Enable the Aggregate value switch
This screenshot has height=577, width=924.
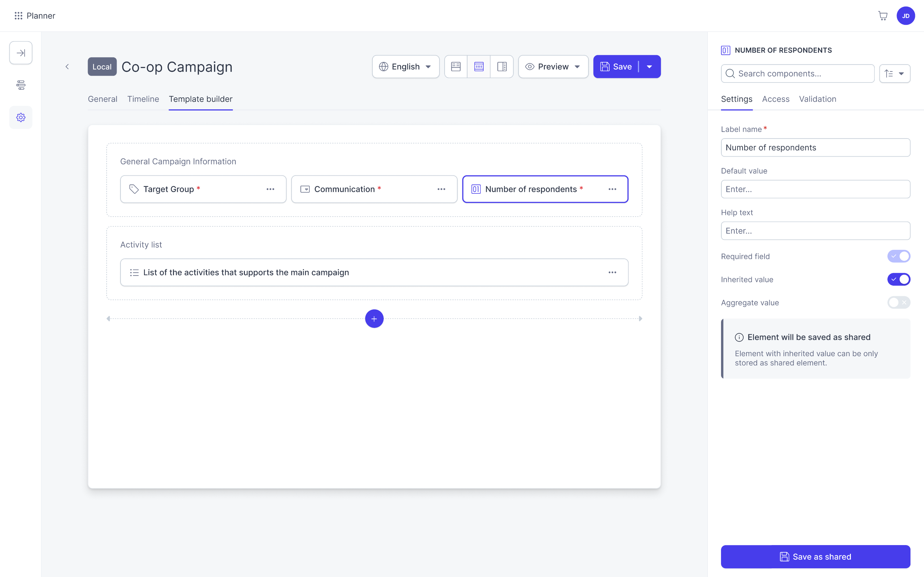[899, 303]
